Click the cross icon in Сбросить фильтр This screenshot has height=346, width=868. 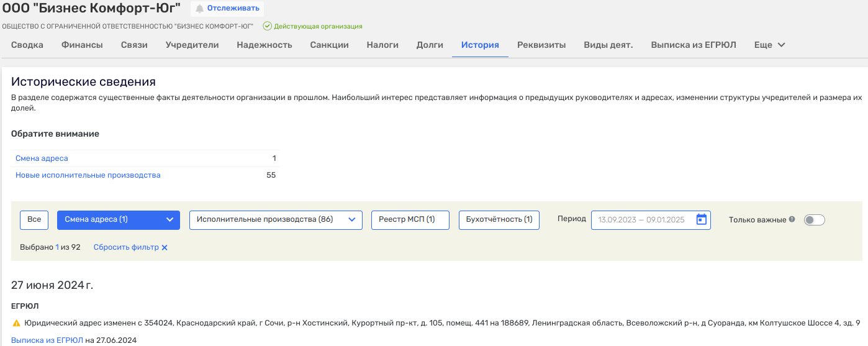pyautogui.click(x=165, y=247)
